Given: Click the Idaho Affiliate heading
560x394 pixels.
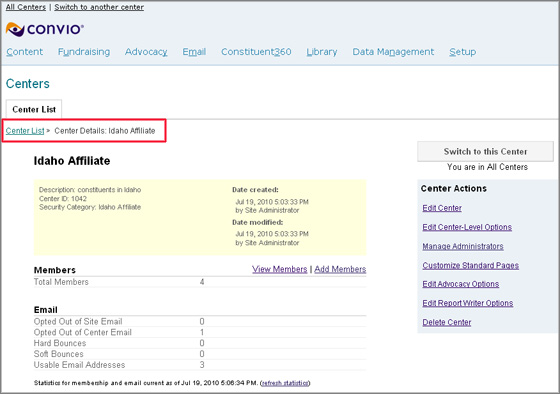Looking at the screenshot, I should 72,161.
